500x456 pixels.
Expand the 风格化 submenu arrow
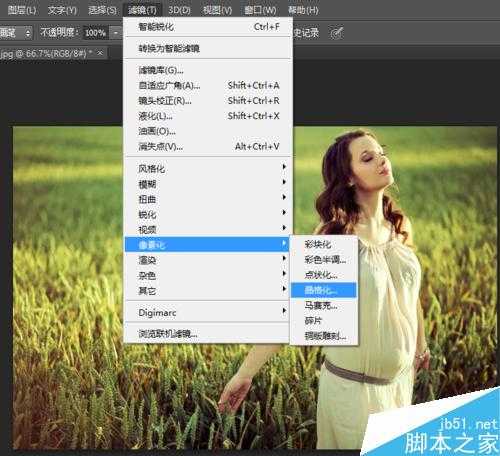click(x=284, y=167)
